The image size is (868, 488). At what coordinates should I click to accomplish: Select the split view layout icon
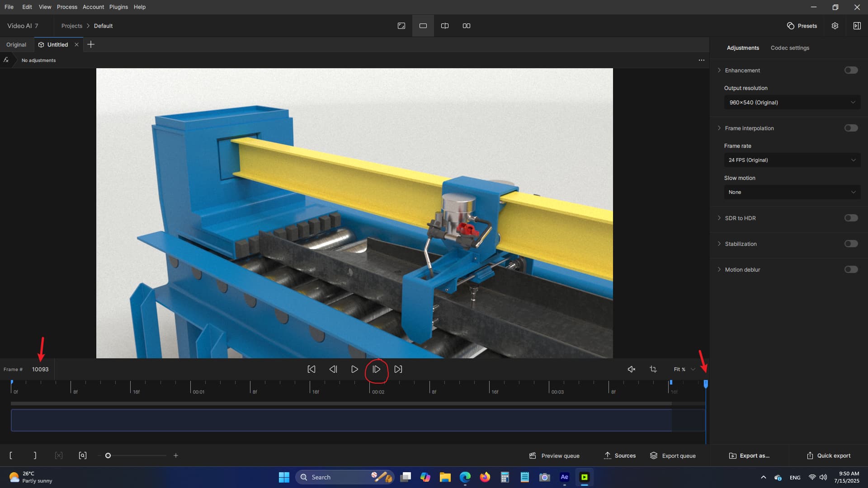coord(445,26)
